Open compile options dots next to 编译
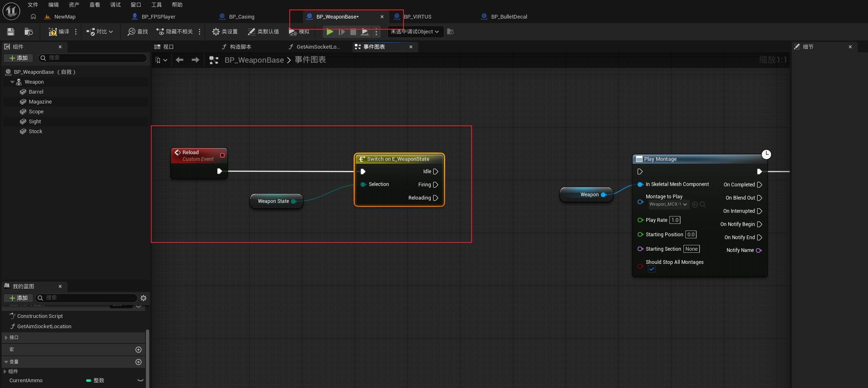The width and height of the screenshot is (868, 388). coord(76,32)
